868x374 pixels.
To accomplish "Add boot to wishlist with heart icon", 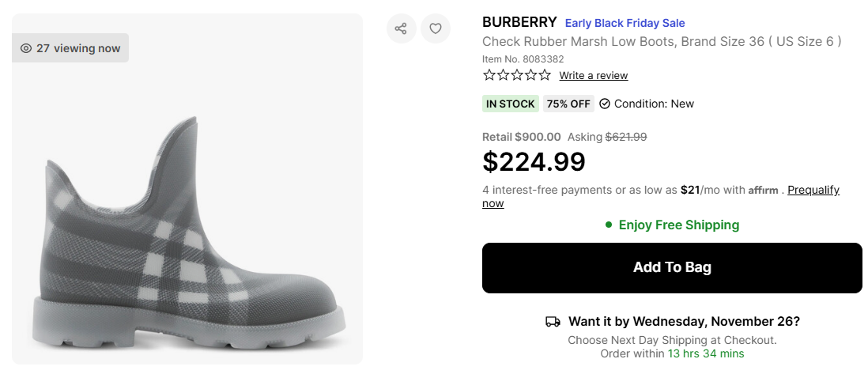I will coord(435,29).
